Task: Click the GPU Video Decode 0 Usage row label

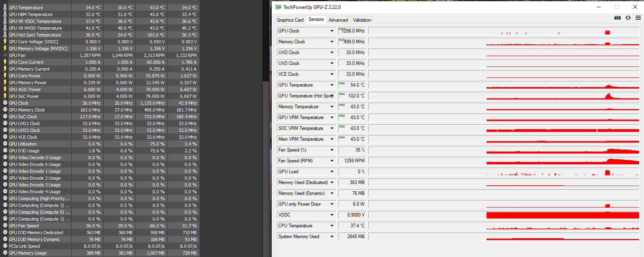Action: point(35,158)
